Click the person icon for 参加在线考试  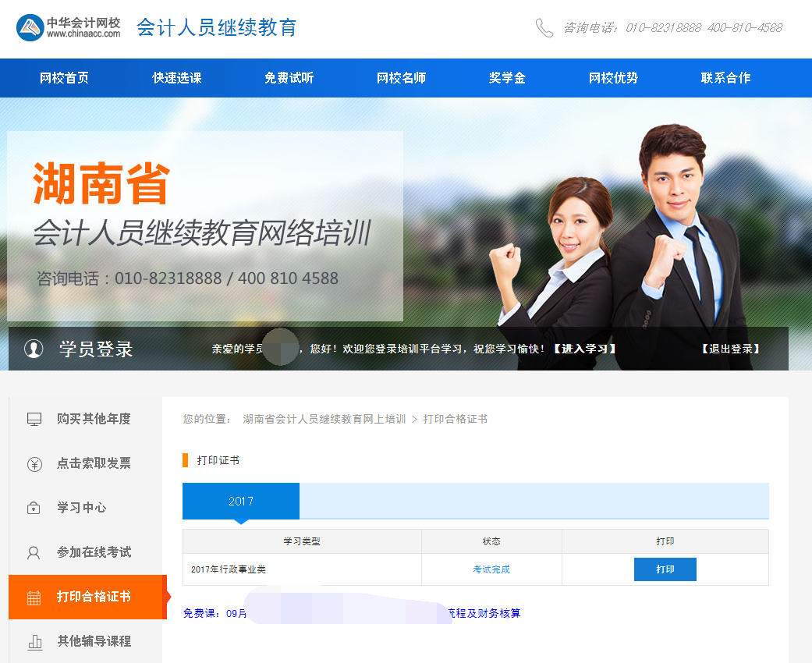click(x=34, y=553)
